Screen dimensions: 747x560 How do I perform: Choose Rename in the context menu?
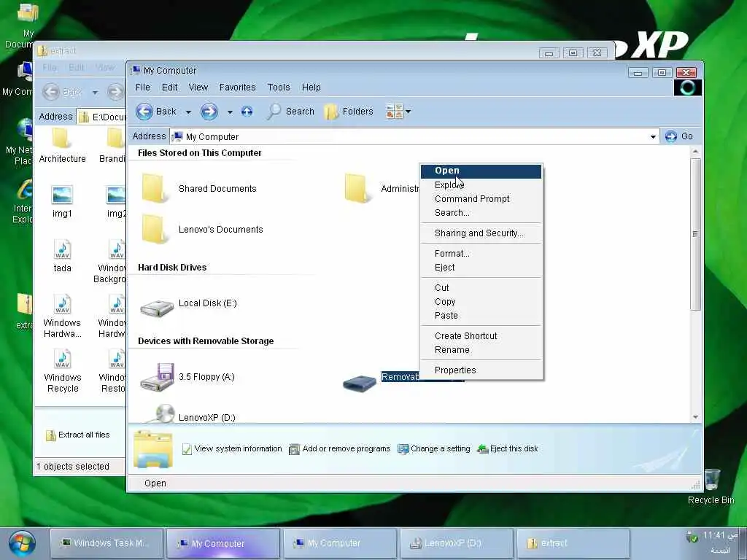click(481, 349)
